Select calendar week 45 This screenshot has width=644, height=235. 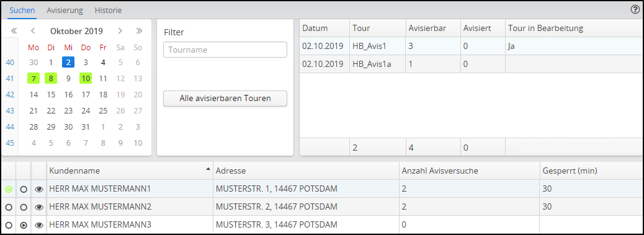[11, 143]
